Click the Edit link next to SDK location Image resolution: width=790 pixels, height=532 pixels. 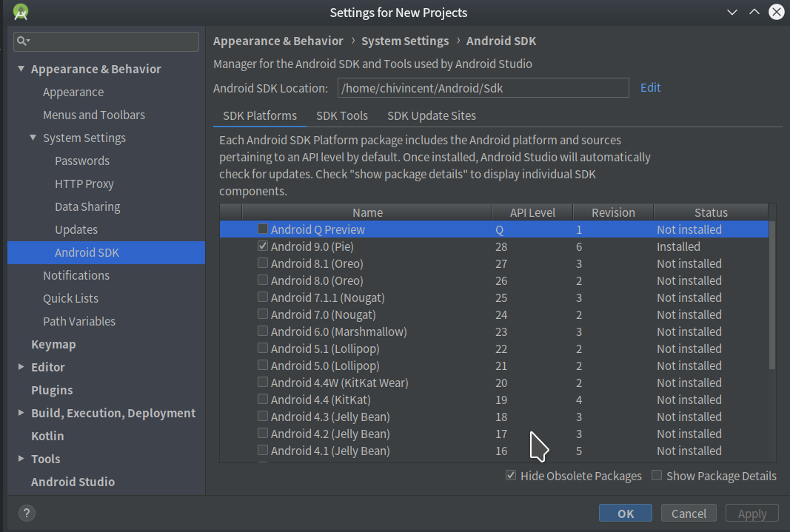click(x=650, y=87)
